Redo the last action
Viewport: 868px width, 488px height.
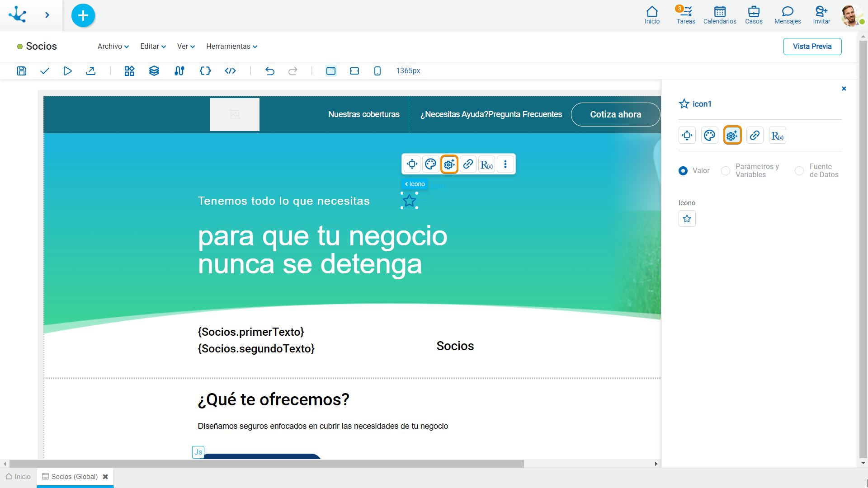pyautogui.click(x=293, y=71)
